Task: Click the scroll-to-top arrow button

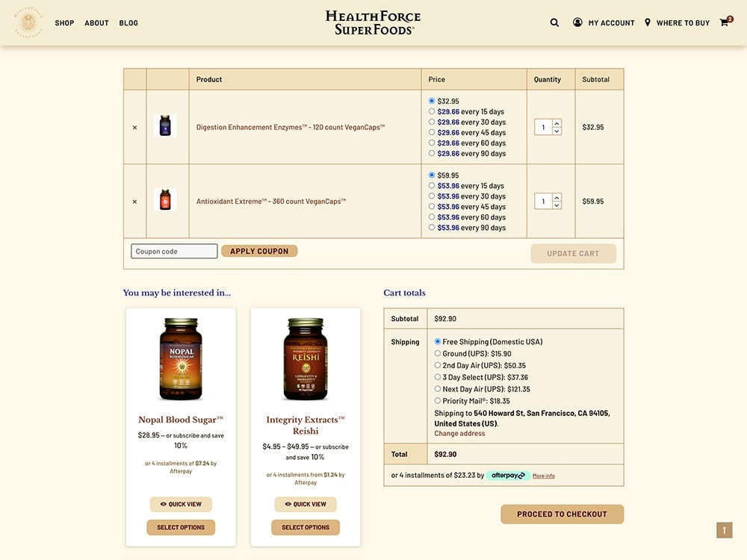Action: click(x=724, y=530)
